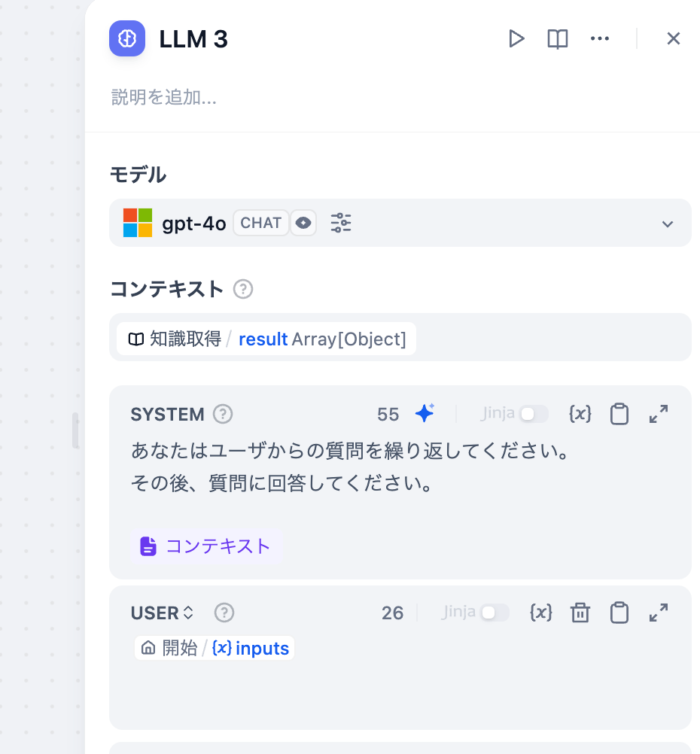The height and width of the screenshot is (754, 700).
Task: Toggle Jinja switch in the USER block
Action: click(x=495, y=613)
